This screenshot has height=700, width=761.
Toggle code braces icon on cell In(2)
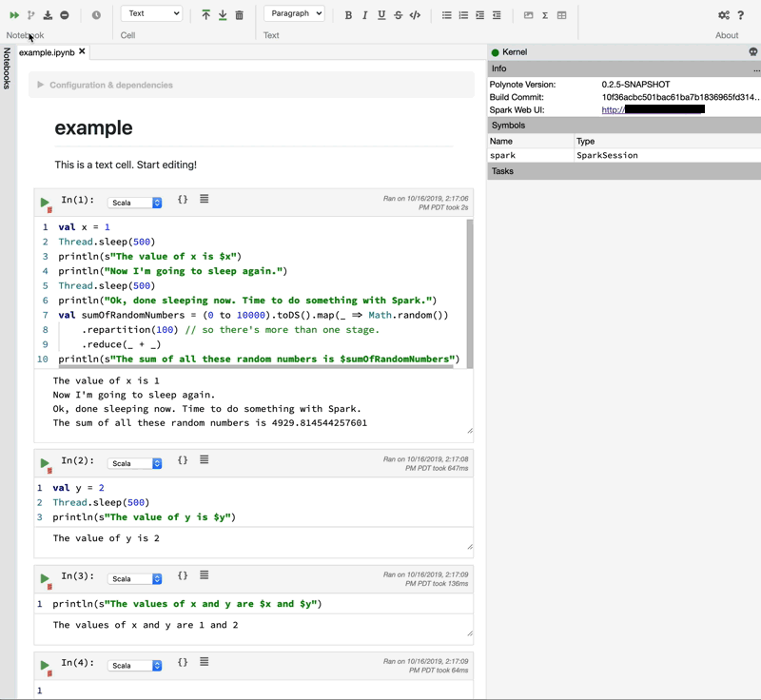point(183,459)
